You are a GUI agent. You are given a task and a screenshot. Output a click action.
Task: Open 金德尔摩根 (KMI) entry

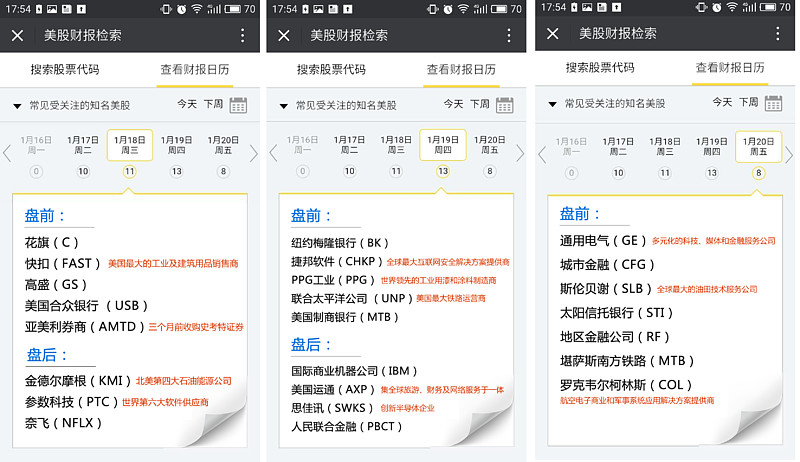(128, 381)
